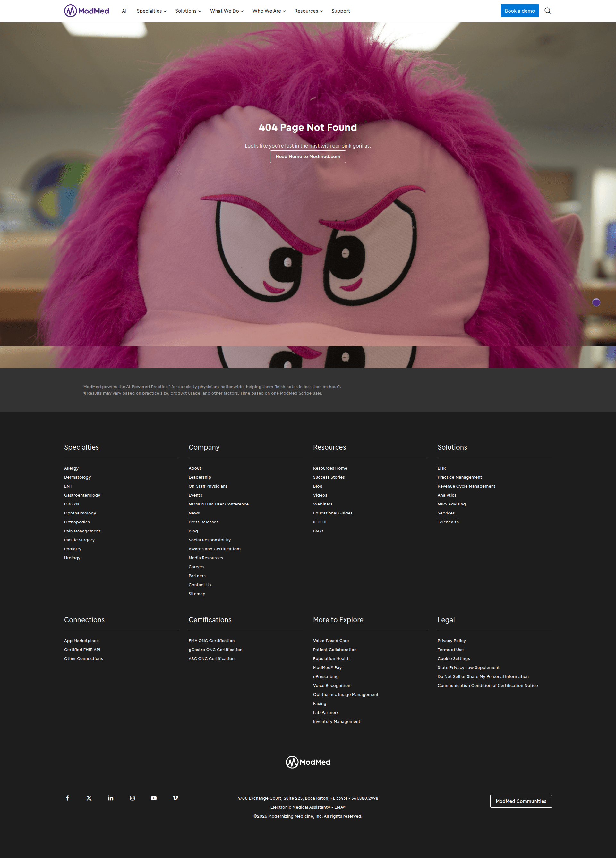616x858 pixels.
Task: Open the MOMENTUM User Conference link
Action: pos(219,504)
